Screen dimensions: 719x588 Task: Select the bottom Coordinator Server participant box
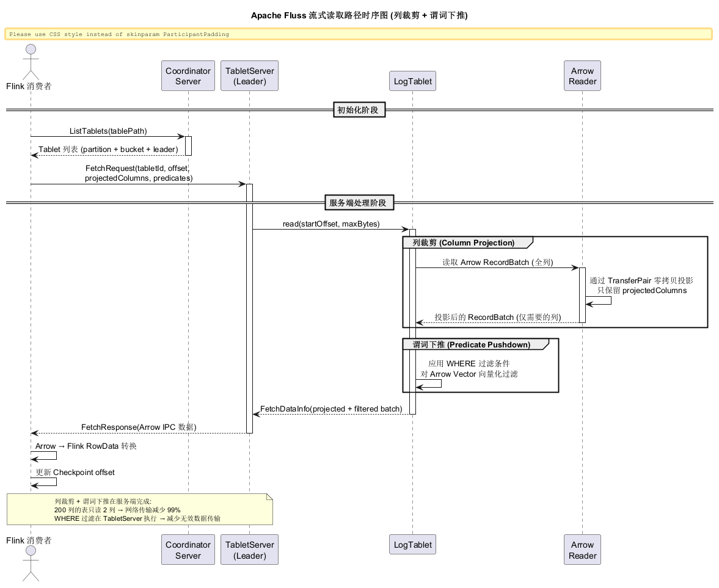(188, 550)
